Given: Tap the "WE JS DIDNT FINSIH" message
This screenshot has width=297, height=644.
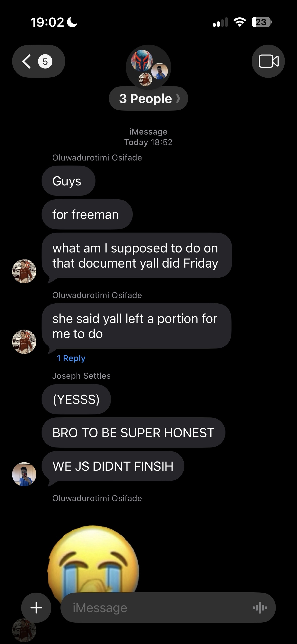Looking at the screenshot, I should pyautogui.click(x=113, y=466).
